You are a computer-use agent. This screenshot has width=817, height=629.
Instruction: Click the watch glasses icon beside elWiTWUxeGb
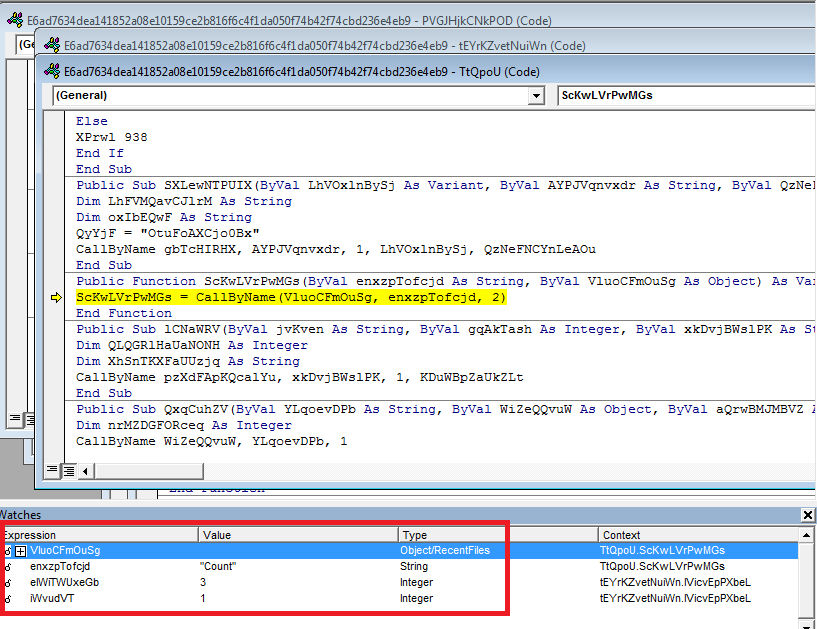7,583
